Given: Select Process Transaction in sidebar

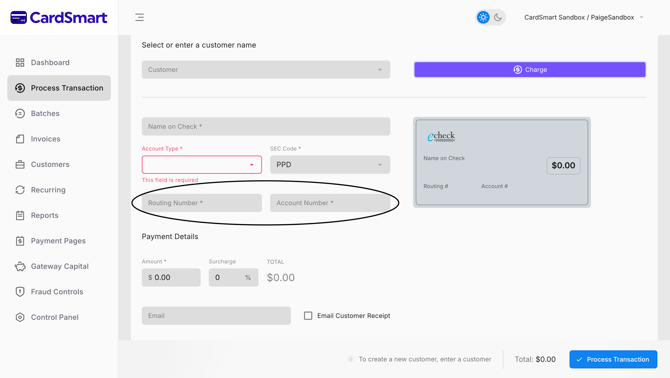Looking at the screenshot, I should coord(59,88).
